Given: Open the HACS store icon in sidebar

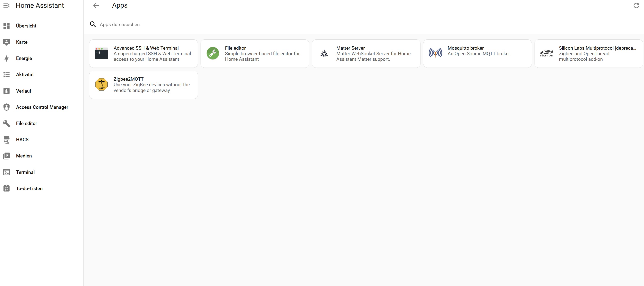Looking at the screenshot, I should pos(7,140).
